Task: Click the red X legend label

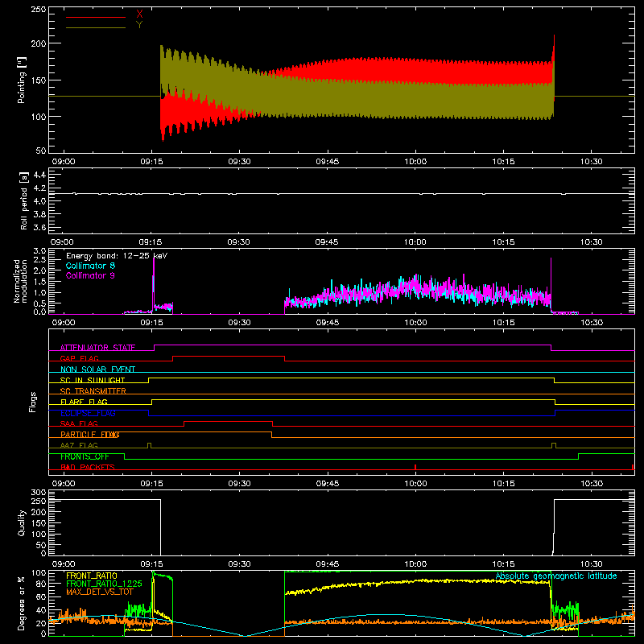Action: coord(139,14)
